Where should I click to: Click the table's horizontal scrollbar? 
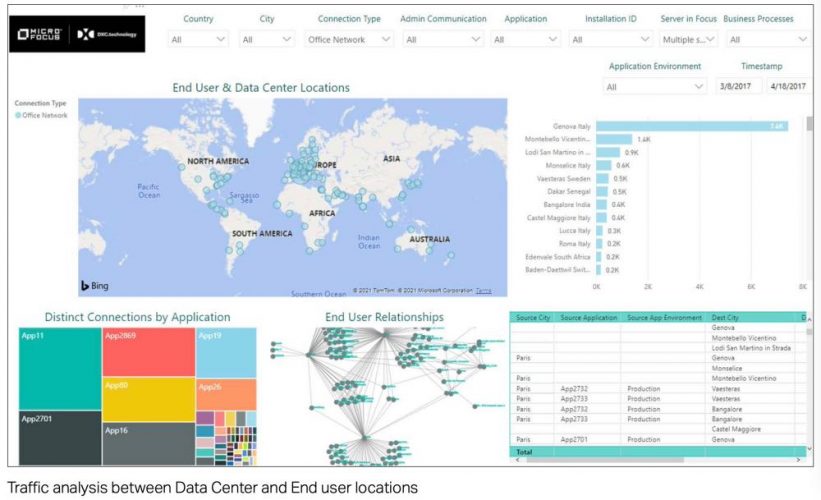(x=605, y=460)
